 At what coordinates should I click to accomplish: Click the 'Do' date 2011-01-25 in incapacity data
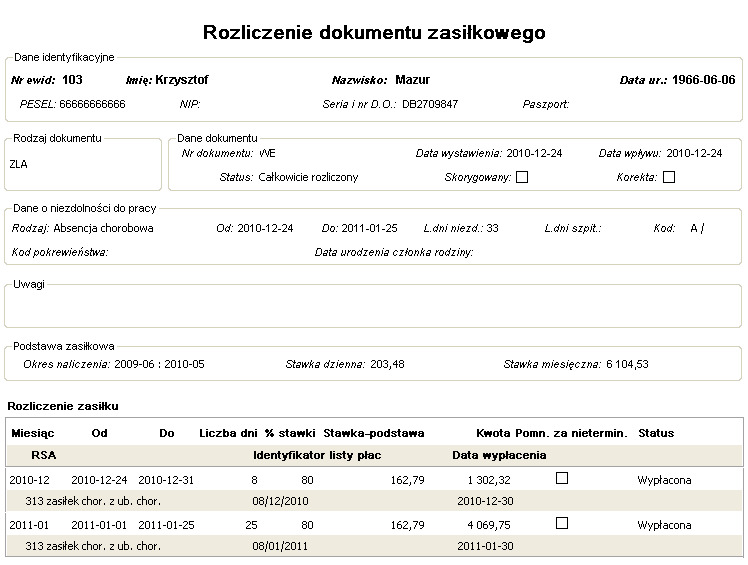(369, 228)
